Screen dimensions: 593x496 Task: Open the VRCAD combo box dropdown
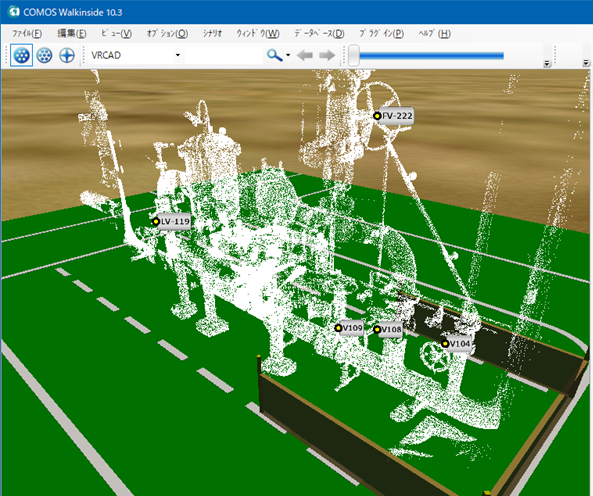click(x=177, y=55)
